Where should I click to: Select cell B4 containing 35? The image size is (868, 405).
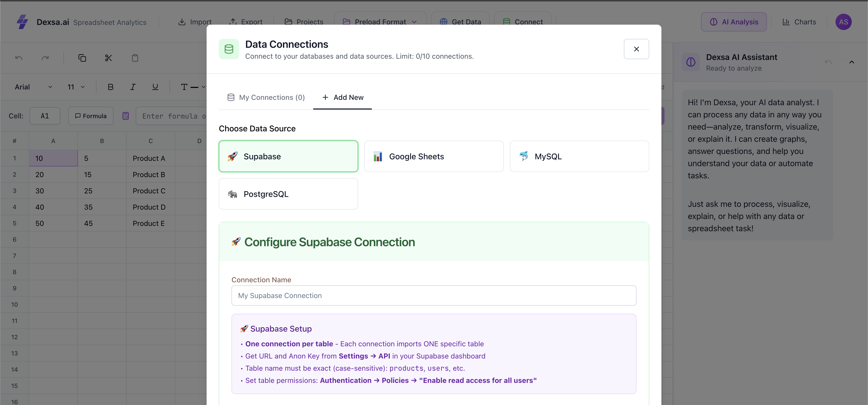click(102, 207)
